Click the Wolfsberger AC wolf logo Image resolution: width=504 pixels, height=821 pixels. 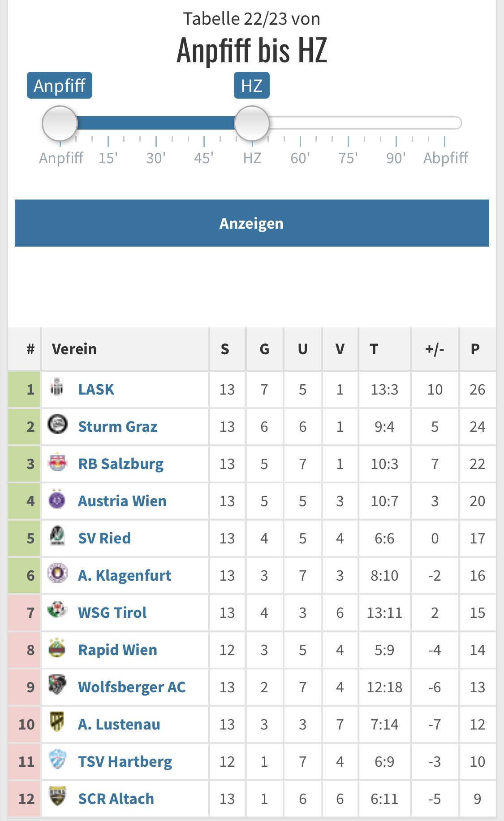coord(57,685)
